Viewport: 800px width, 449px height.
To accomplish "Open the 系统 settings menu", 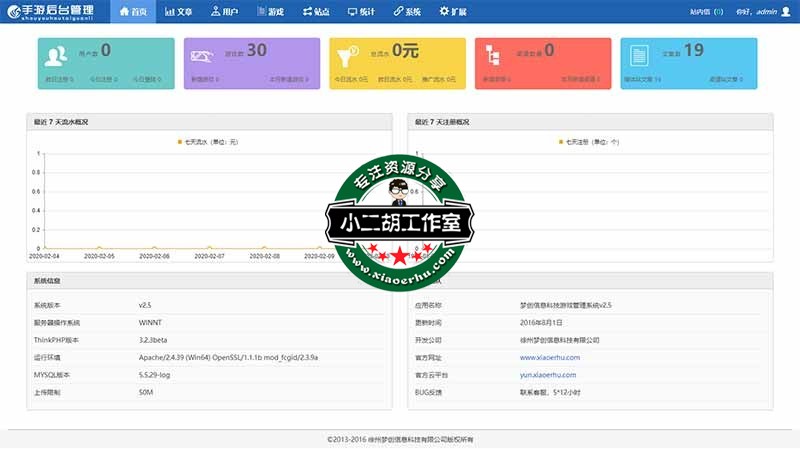I will (x=407, y=12).
